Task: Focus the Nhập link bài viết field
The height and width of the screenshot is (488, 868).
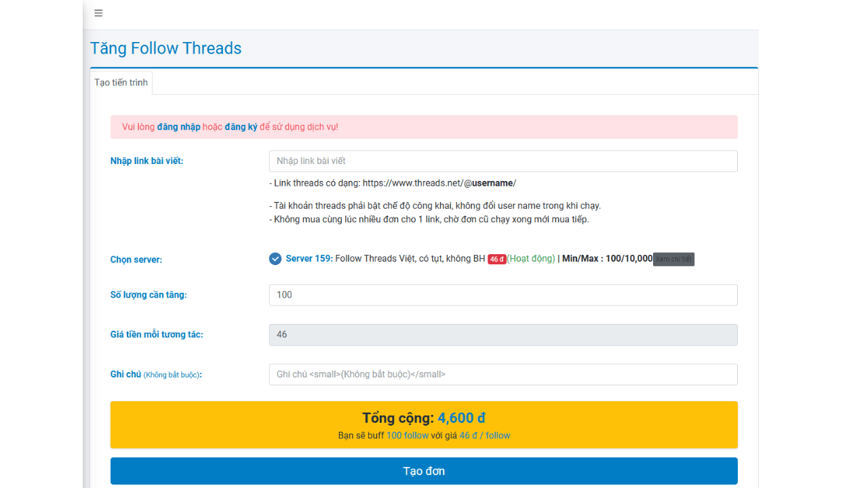Action: (x=502, y=161)
